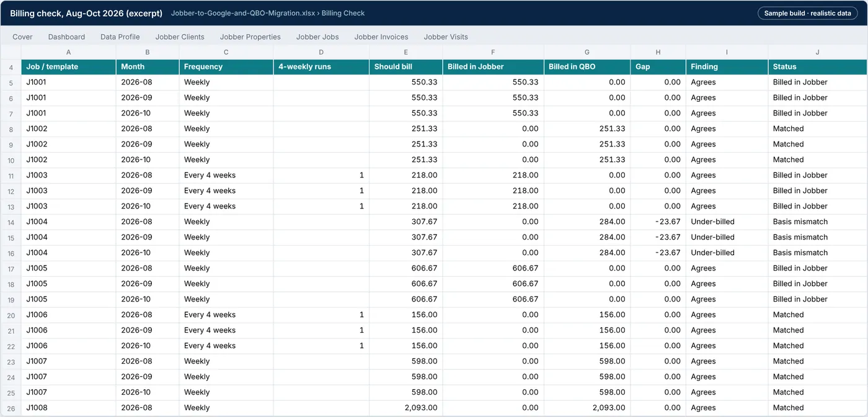The image size is (868, 417).
Task: Click the Billed in QBO header cell
Action: pyautogui.click(x=587, y=66)
